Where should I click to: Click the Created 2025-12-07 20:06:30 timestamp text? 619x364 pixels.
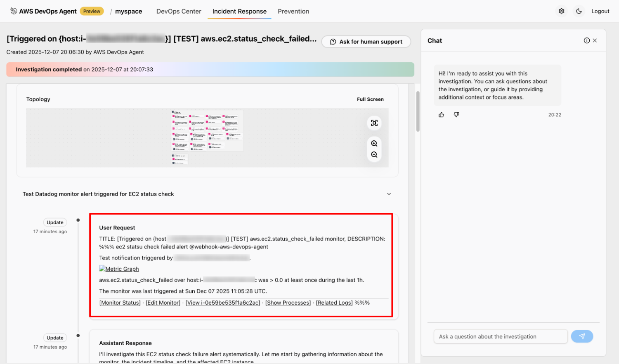[x=75, y=52]
